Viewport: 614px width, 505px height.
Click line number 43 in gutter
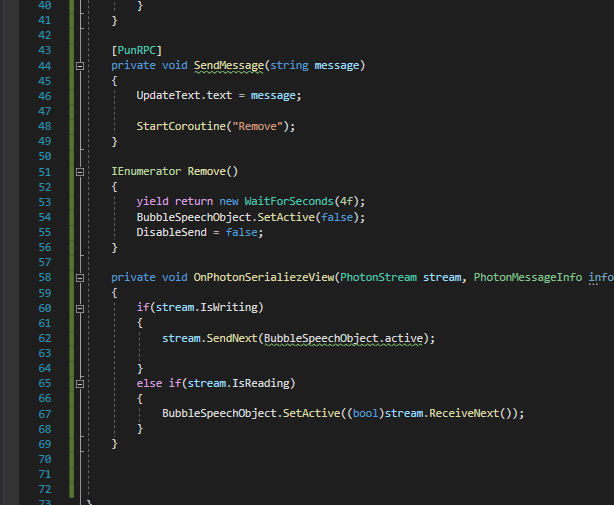point(45,50)
